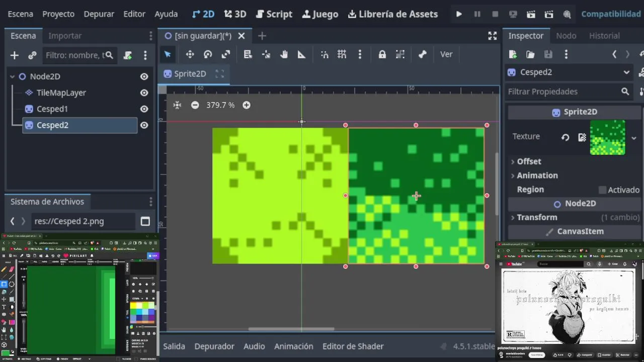Switch to the Importar tab
Image resolution: width=644 pixels, height=362 pixels.
tap(65, 36)
